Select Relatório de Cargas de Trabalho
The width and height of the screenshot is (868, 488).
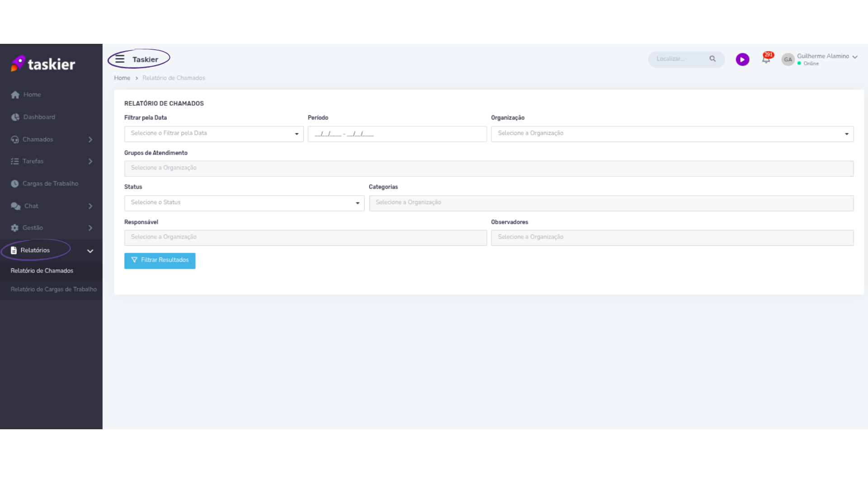pyautogui.click(x=53, y=290)
